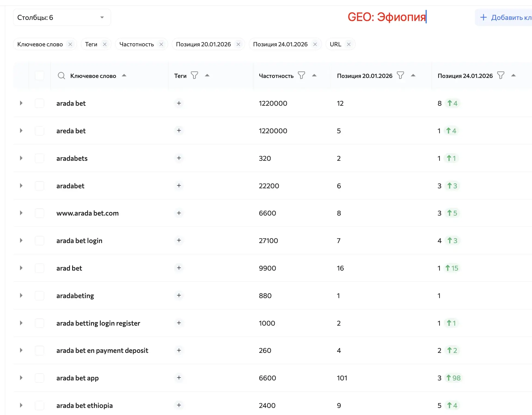Click position value 101
The image size is (532, 415).
(342, 378)
